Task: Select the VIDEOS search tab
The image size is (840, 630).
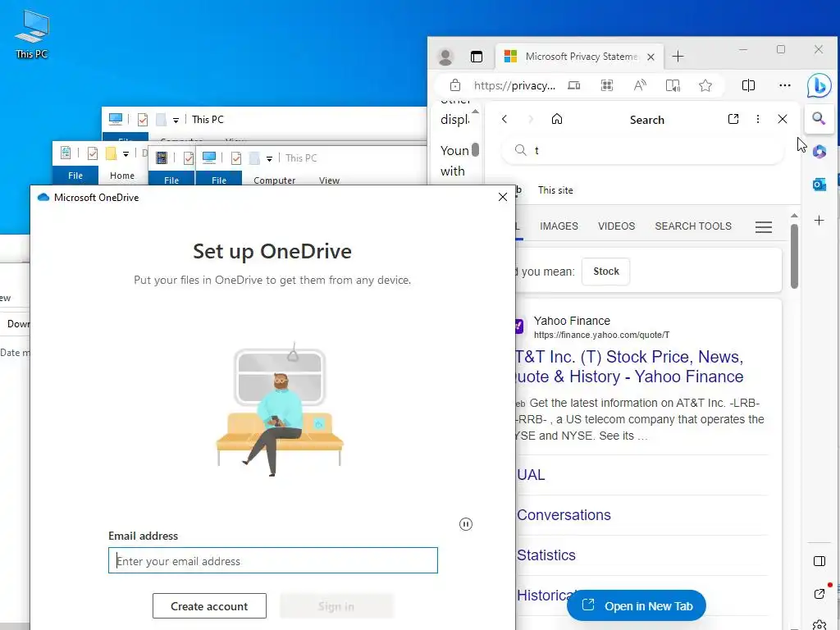Action: pyautogui.click(x=616, y=226)
